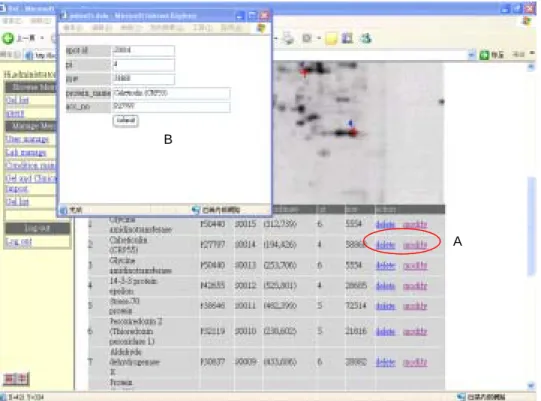Image resolution: width=541 pixels, height=401 pixels.
Task: Click the bottom-left red icon in sidebar
Action: [16, 379]
